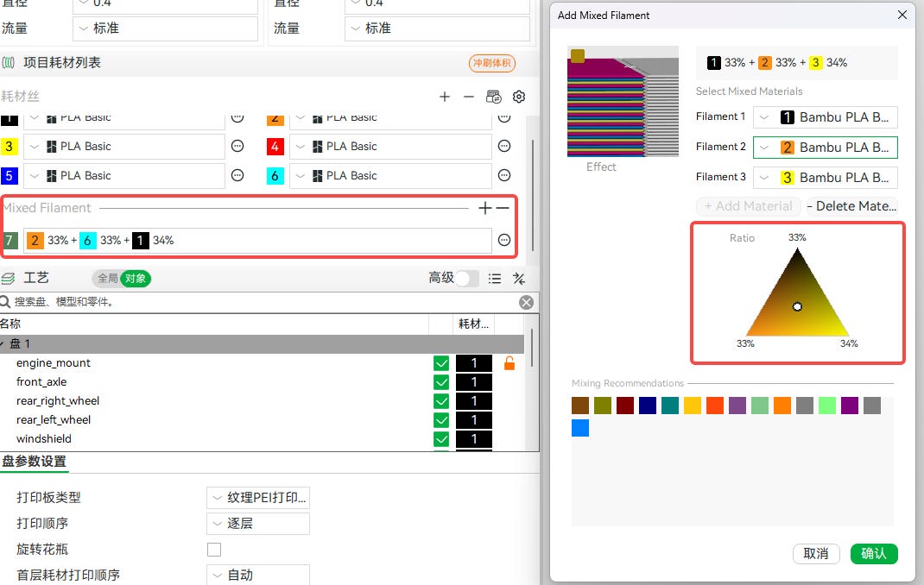
Task: Open 打印板类型 plate type dropdown
Action: click(x=258, y=497)
